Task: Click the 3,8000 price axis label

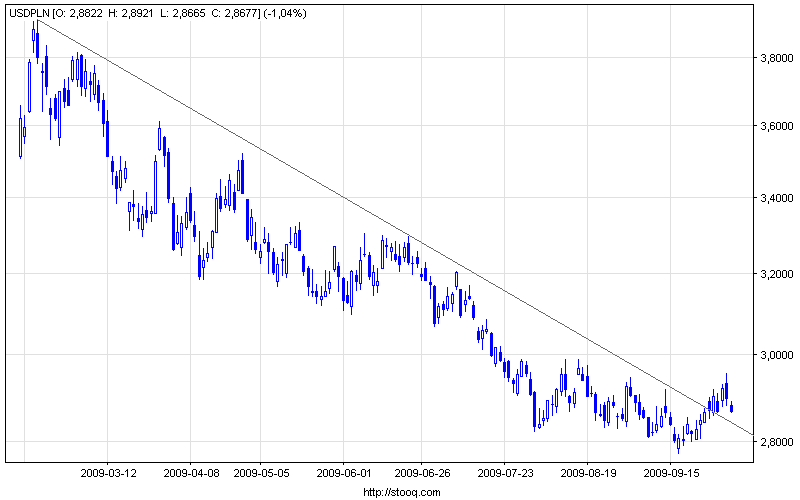Action: 777,58
